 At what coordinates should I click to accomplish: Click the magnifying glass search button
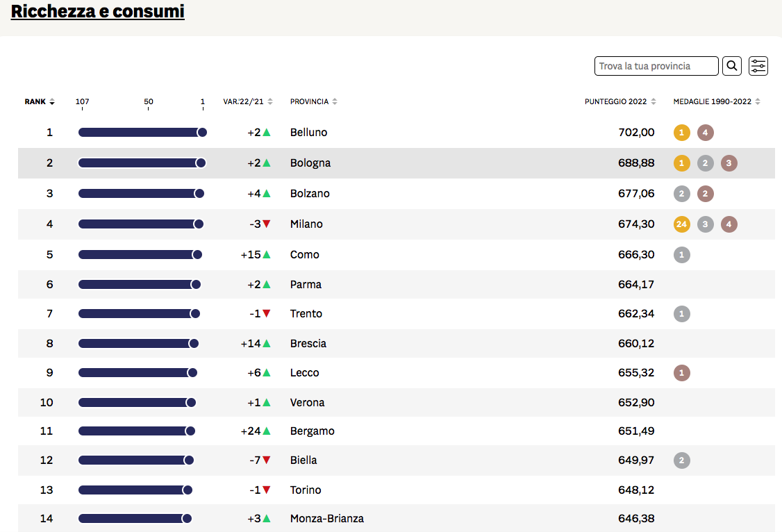[x=732, y=66]
